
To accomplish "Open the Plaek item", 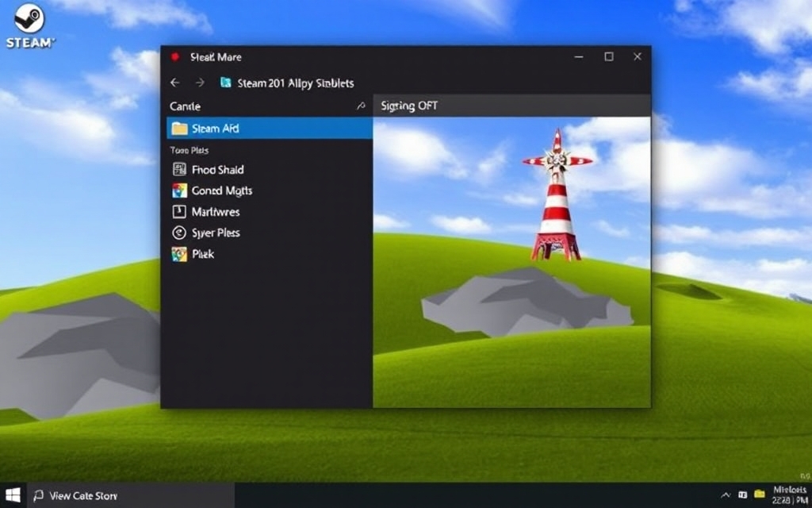I will [x=203, y=254].
